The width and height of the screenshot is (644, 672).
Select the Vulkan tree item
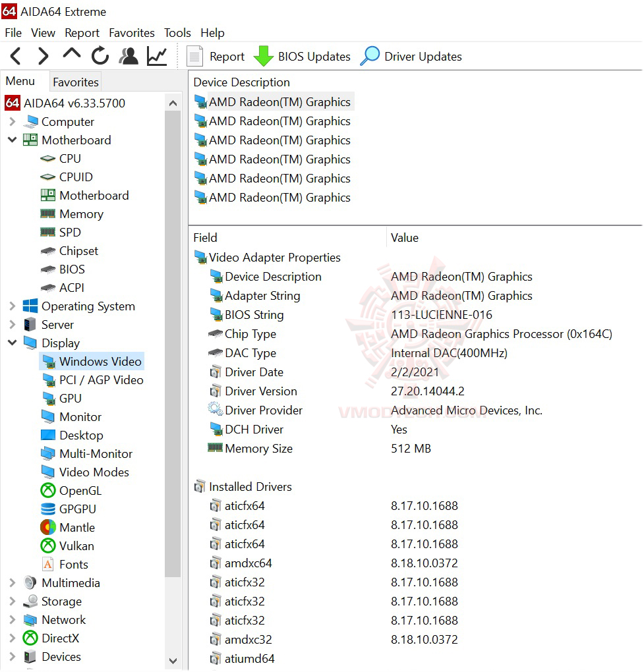click(67, 546)
